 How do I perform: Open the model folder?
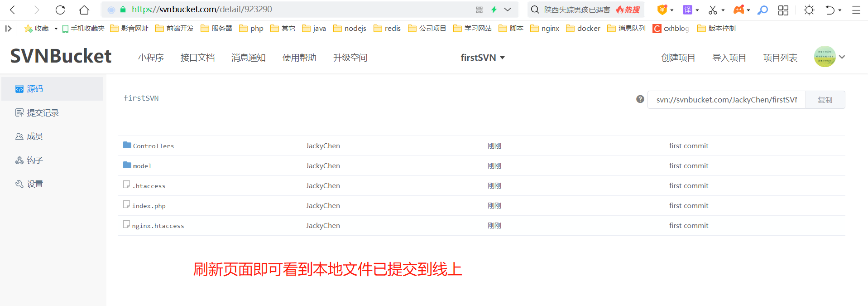(x=142, y=166)
